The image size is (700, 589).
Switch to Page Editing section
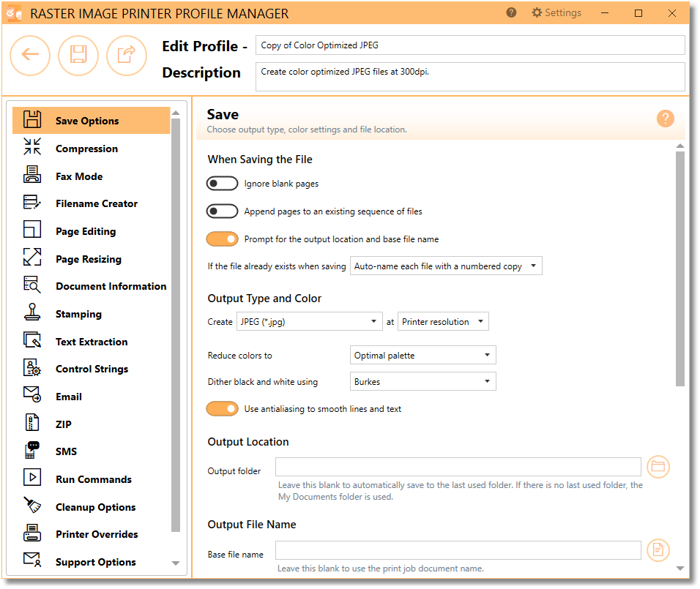[86, 232]
